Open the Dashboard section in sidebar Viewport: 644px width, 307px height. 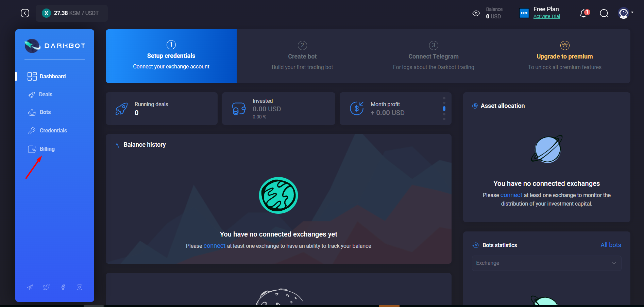(53, 76)
